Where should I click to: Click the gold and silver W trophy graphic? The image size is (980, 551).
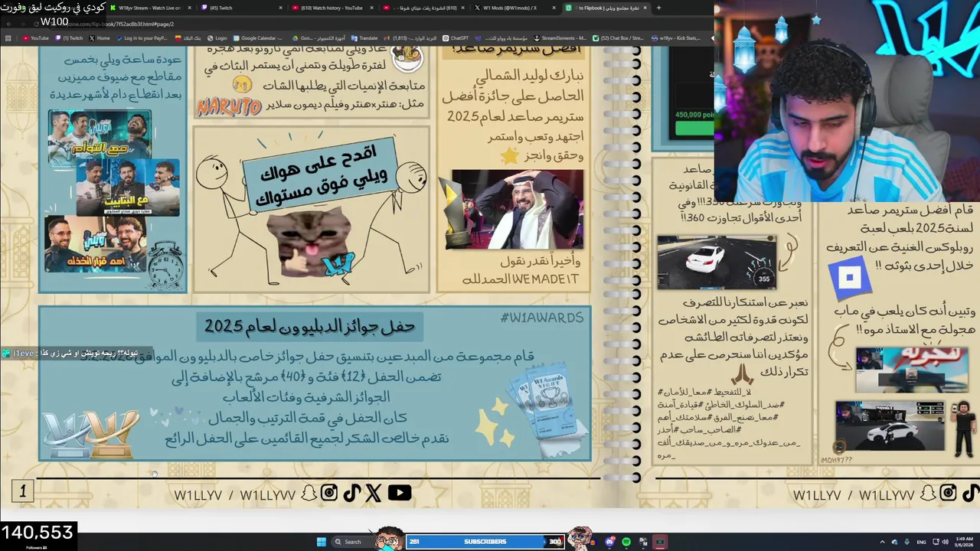pos(90,433)
